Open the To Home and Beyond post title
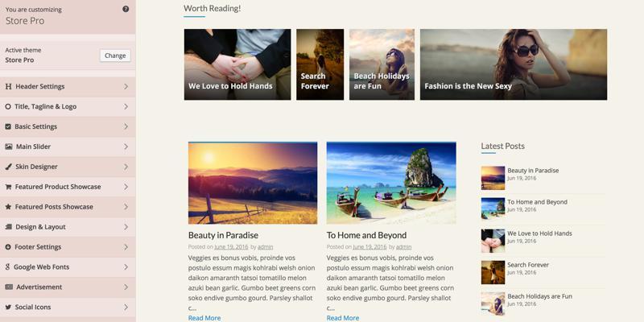Image resolution: width=644 pixels, height=322 pixels. click(366, 235)
